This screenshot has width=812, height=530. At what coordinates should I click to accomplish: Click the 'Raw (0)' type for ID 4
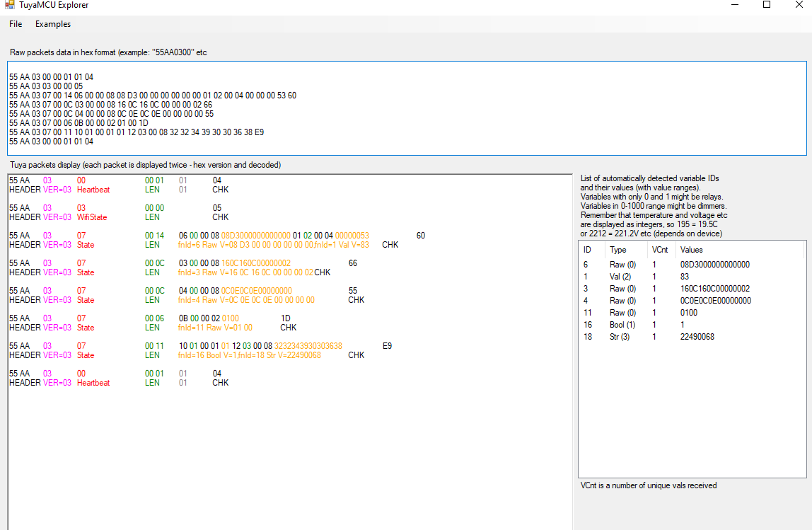[622, 301]
